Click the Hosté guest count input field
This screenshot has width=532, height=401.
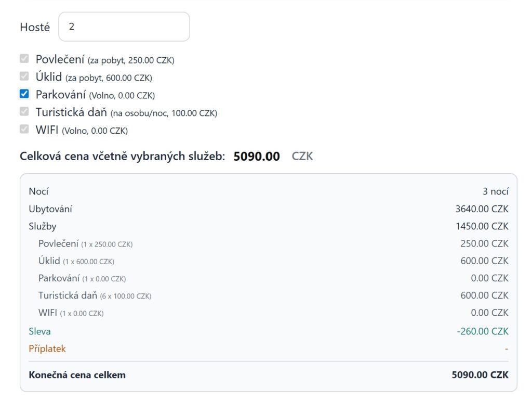[x=124, y=27]
